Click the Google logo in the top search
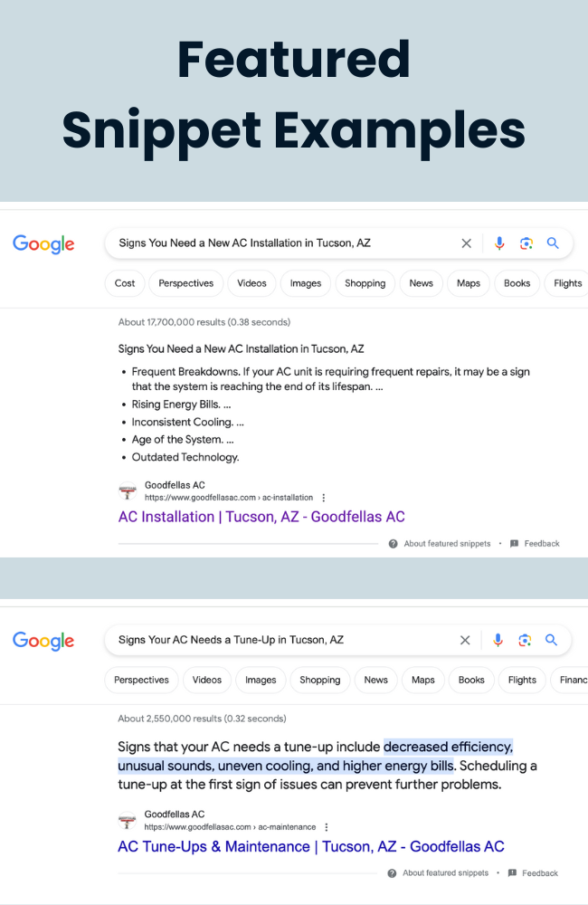 (x=43, y=243)
